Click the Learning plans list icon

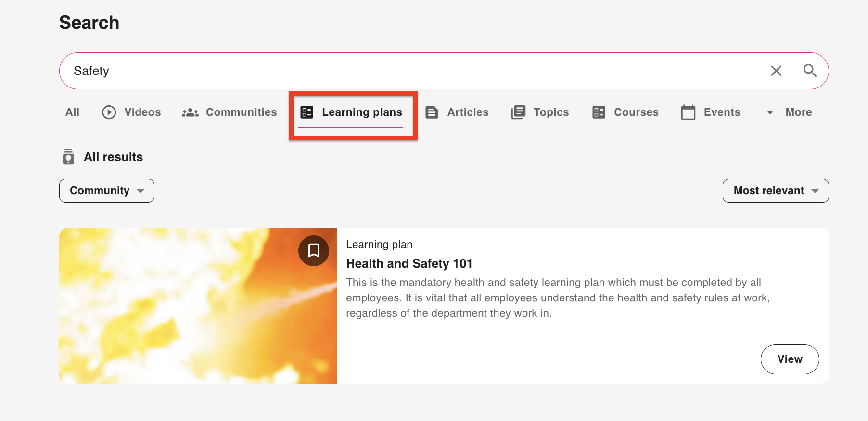pyautogui.click(x=306, y=112)
